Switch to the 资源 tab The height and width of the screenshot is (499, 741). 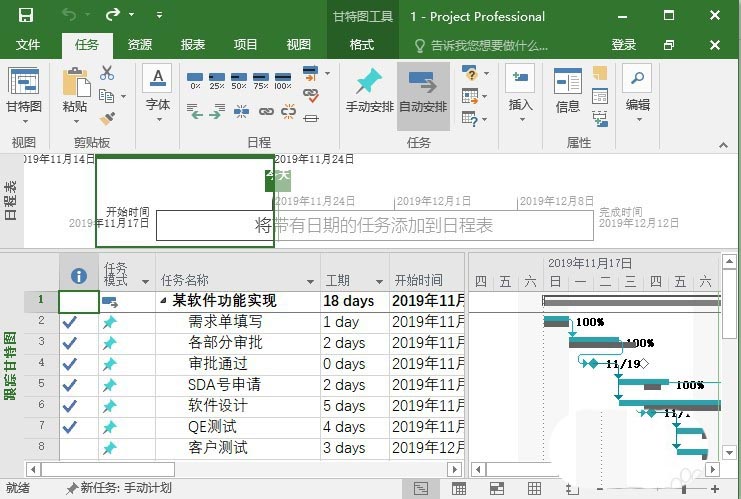coord(139,45)
